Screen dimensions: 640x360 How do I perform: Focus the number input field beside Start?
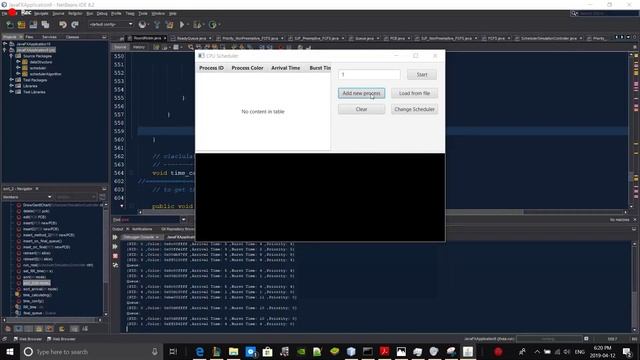tap(369, 75)
